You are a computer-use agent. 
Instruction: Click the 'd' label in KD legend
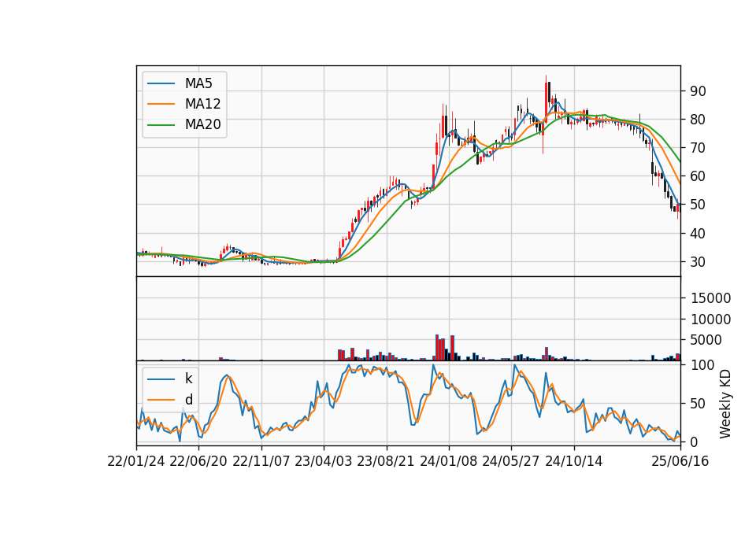[x=188, y=400]
